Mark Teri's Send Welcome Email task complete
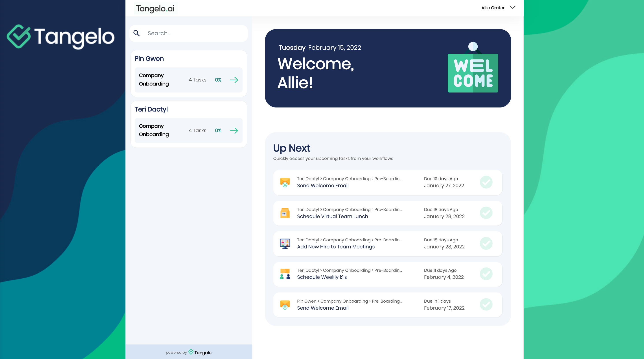 pyautogui.click(x=486, y=182)
